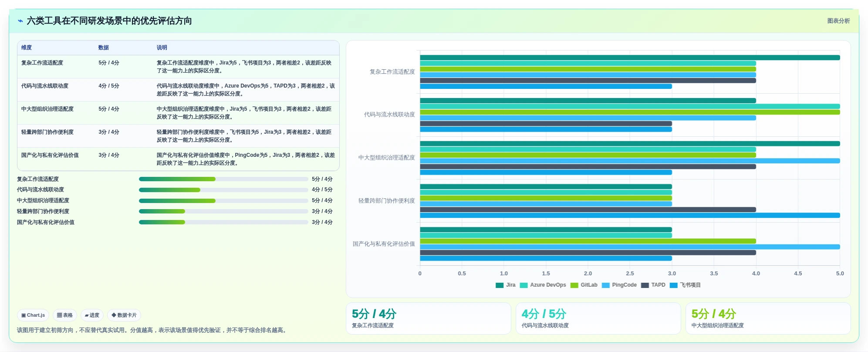The width and height of the screenshot is (868, 352).
Task: Click the PingCode bar in 国产化与私有化评估价值 group
Action: pyautogui.click(x=630, y=247)
